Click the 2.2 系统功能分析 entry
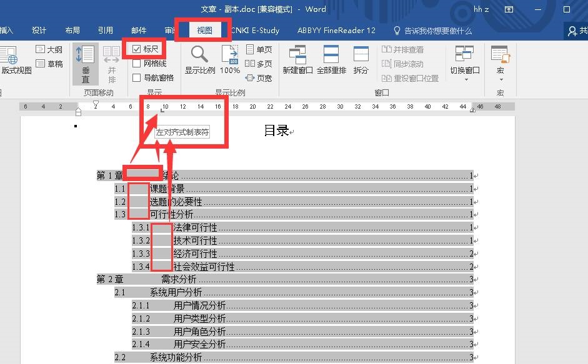 [294, 357]
